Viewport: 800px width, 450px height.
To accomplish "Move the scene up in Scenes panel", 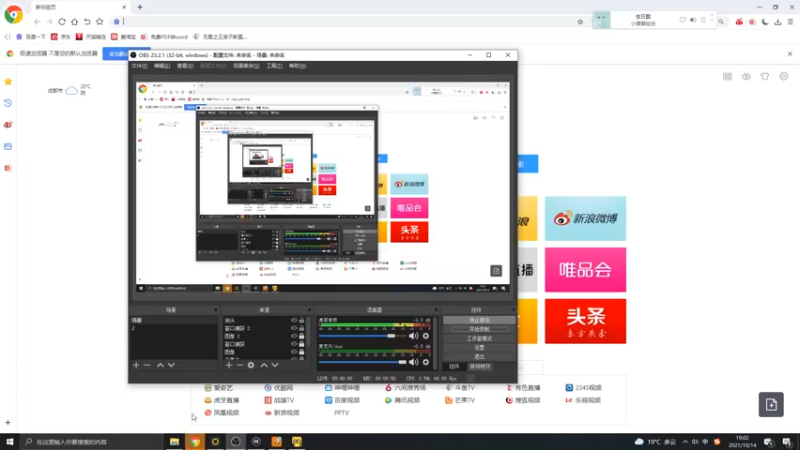I will pos(160,365).
